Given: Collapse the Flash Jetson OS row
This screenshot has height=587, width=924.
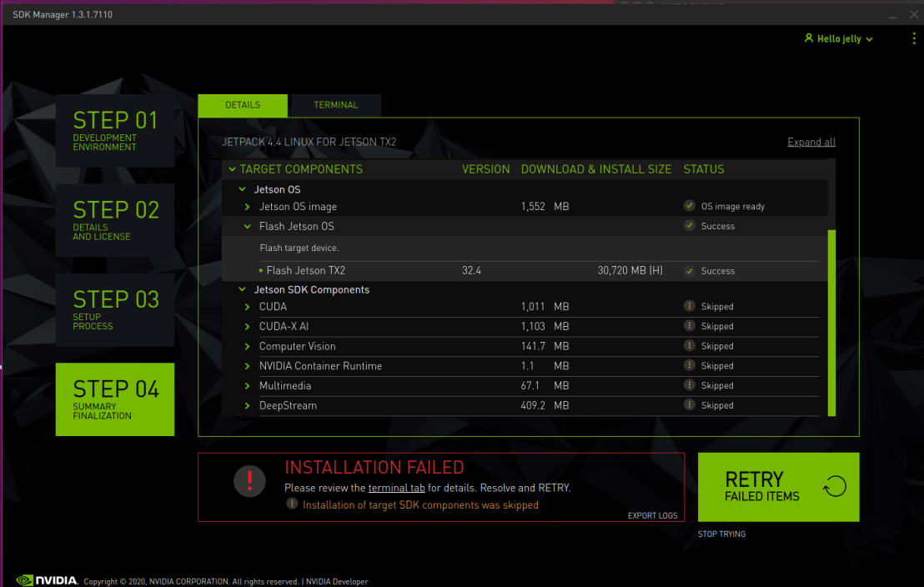Looking at the screenshot, I should pyautogui.click(x=248, y=226).
